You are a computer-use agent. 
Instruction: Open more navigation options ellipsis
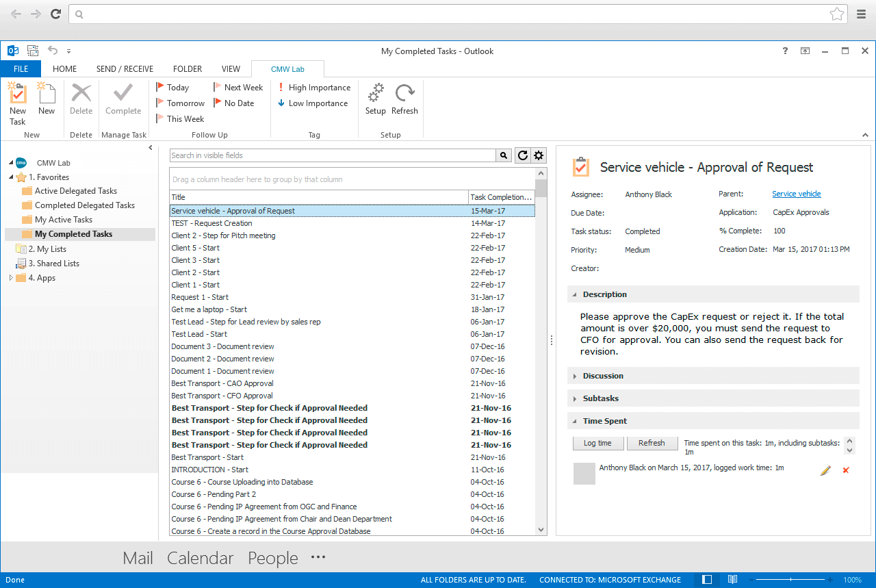click(x=318, y=557)
